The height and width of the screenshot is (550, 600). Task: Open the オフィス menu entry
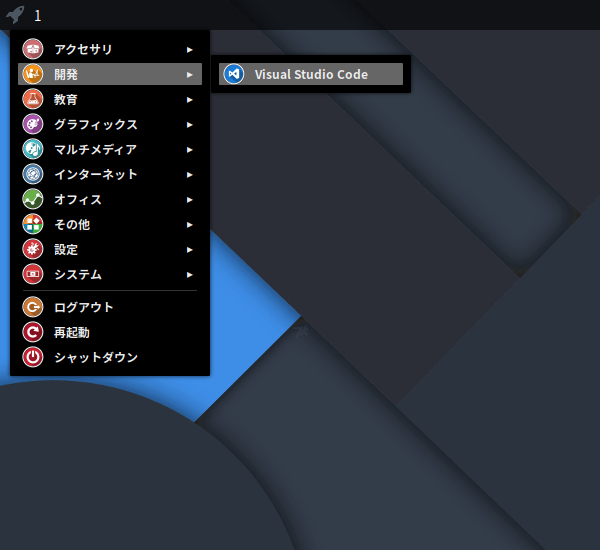[x=110, y=199]
